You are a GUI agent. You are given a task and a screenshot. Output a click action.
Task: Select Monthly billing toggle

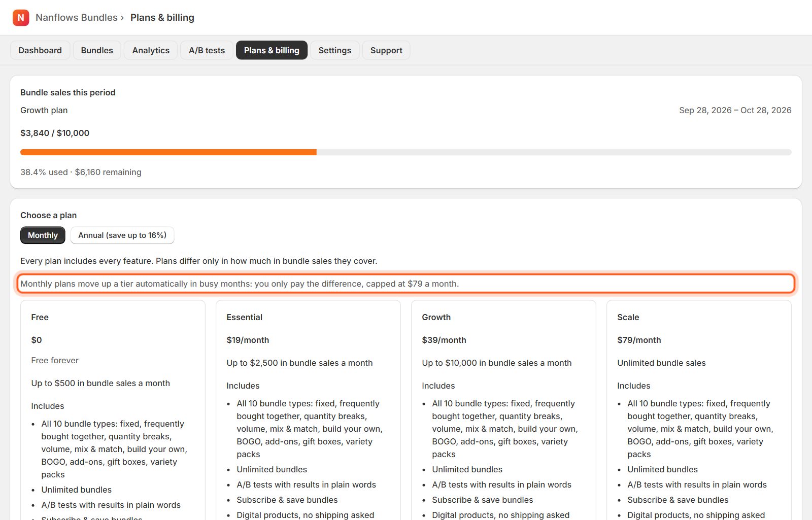click(43, 235)
